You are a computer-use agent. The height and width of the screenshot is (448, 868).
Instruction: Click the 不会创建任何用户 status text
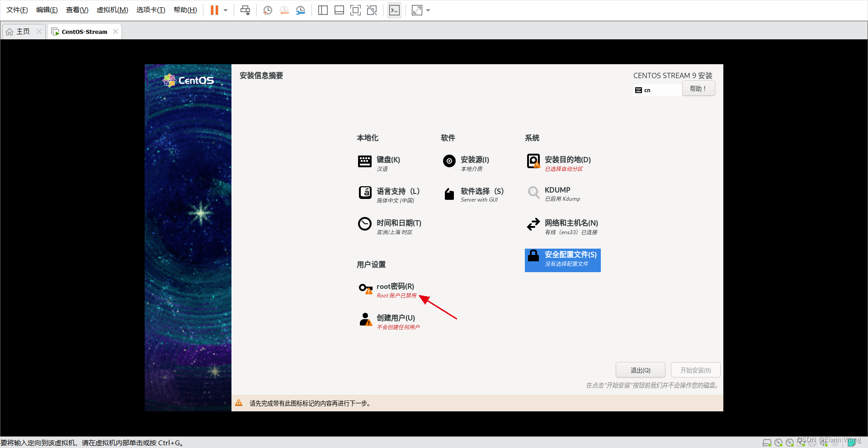coord(398,327)
